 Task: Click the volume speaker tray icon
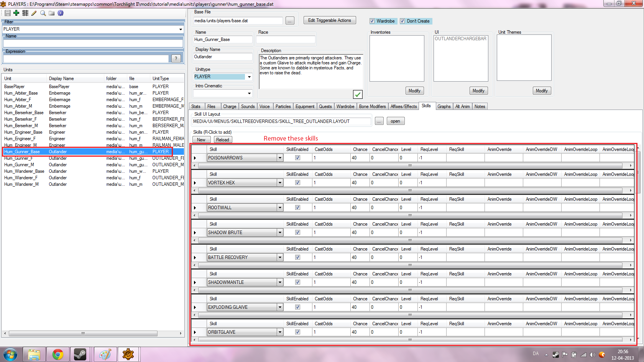coord(593,355)
